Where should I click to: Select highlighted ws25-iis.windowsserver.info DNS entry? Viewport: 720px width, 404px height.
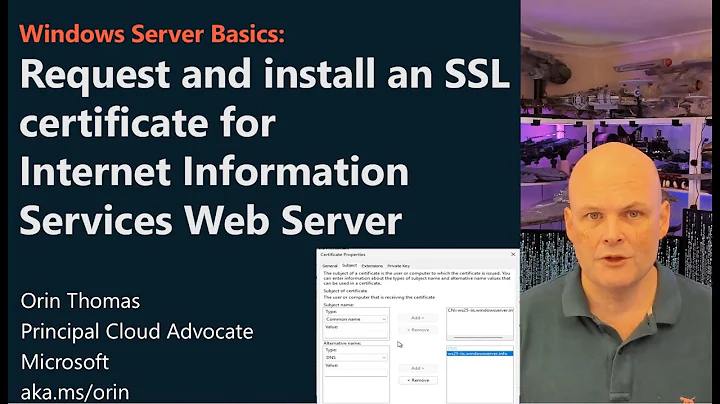point(480,354)
